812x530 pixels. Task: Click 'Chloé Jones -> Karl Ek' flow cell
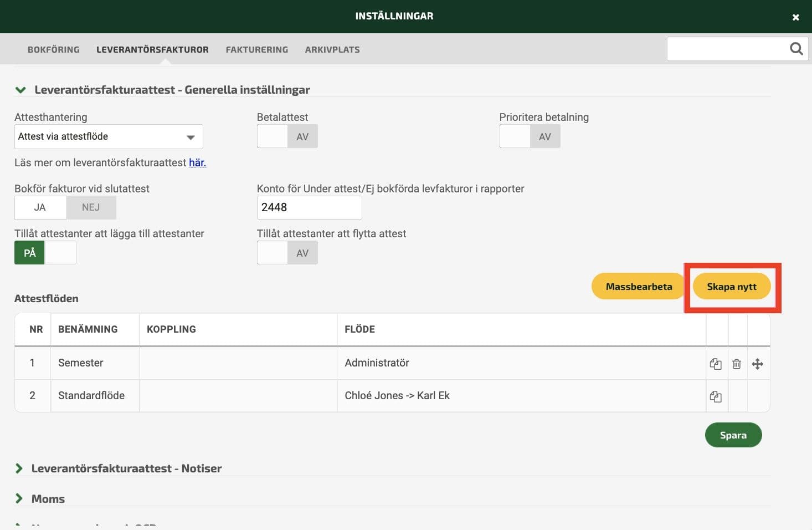(x=397, y=395)
